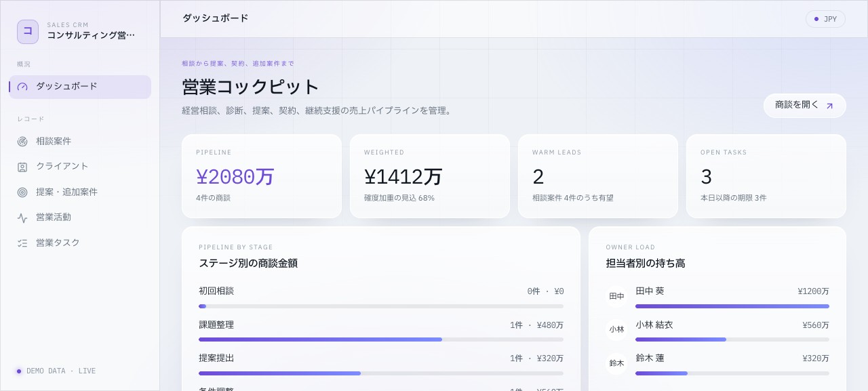Click the 商談を開く button
Viewport: 868px width, 391px height.
tap(805, 106)
